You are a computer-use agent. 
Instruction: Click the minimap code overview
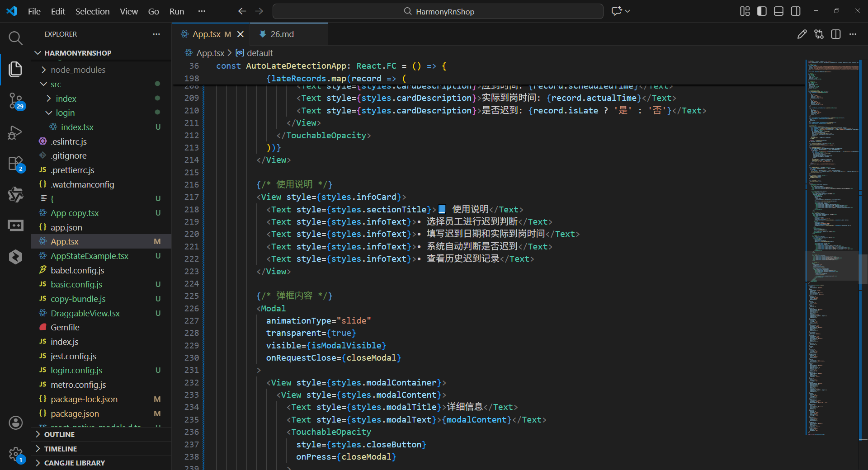832,247
